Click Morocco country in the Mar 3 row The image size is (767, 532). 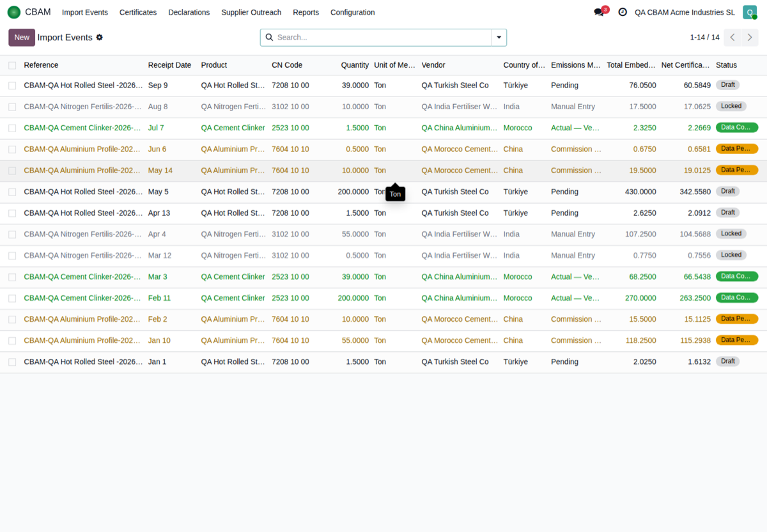click(517, 277)
